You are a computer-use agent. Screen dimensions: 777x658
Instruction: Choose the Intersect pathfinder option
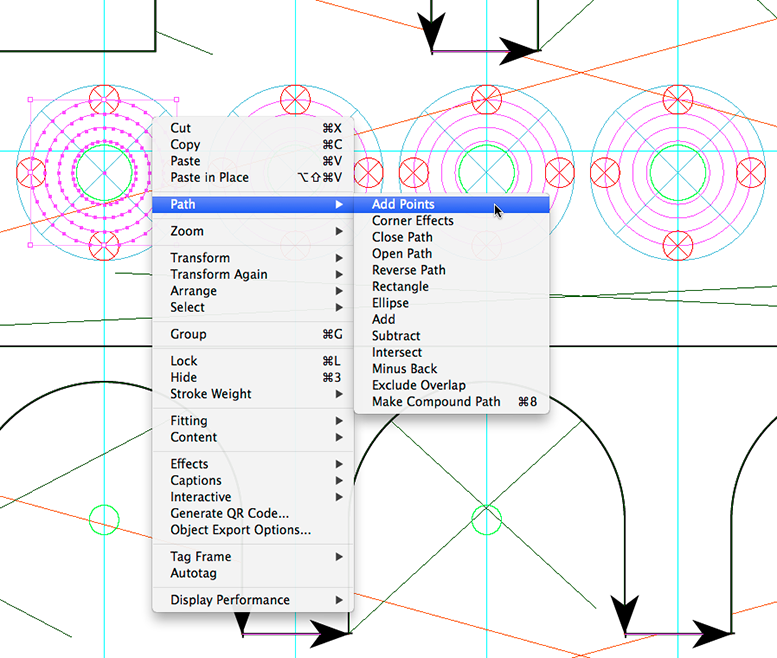tap(451, 352)
